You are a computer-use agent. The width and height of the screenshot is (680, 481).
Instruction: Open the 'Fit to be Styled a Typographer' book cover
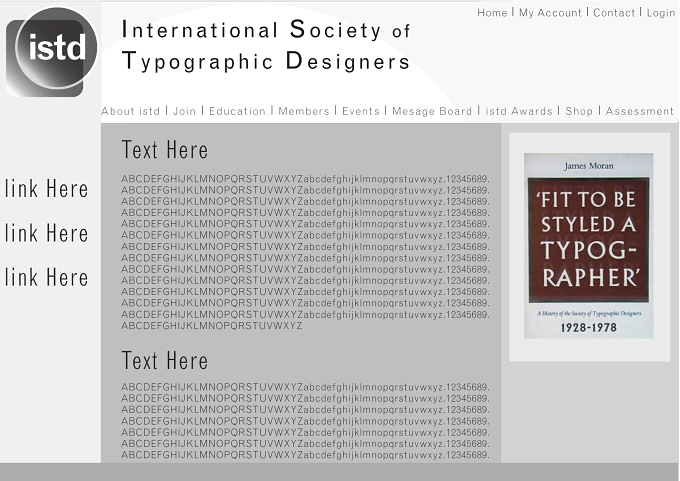588,245
